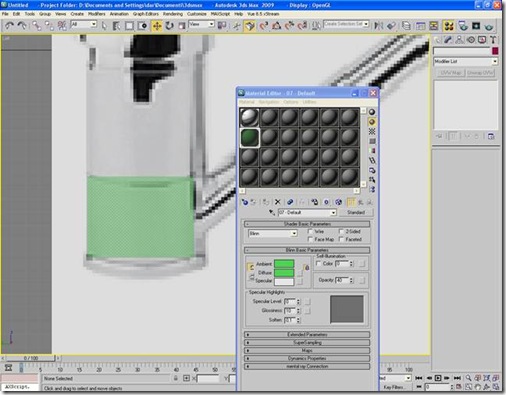
Task: Open the Modify tab in the command panel
Action: 448,40
